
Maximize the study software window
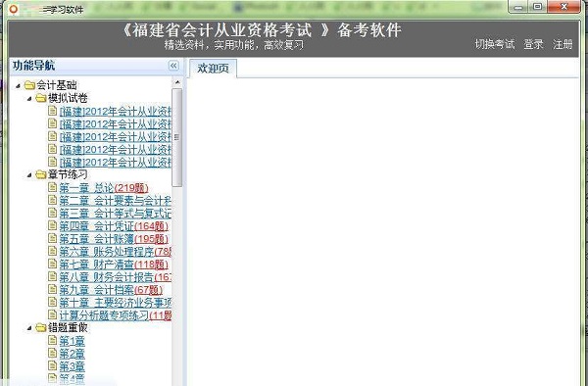pyautogui.click(x=538, y=8)
